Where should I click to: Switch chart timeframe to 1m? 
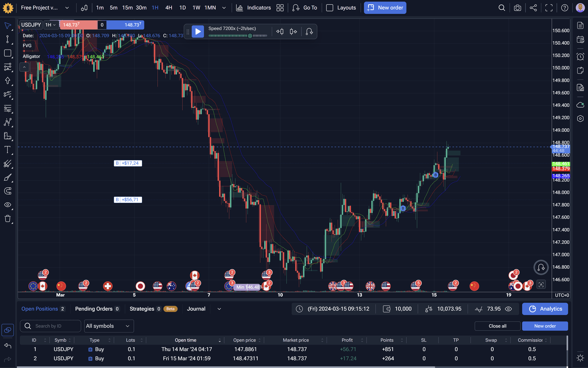(x=100, y=8)
